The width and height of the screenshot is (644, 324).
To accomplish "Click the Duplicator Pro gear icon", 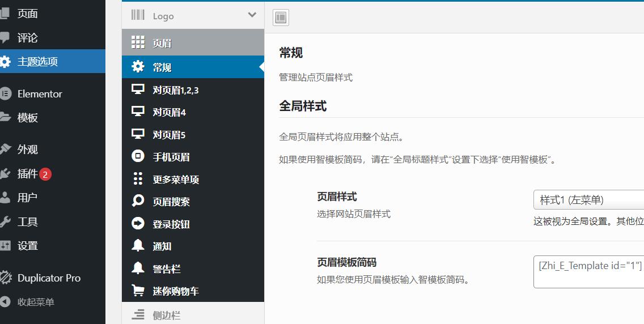I will (6, 278).
